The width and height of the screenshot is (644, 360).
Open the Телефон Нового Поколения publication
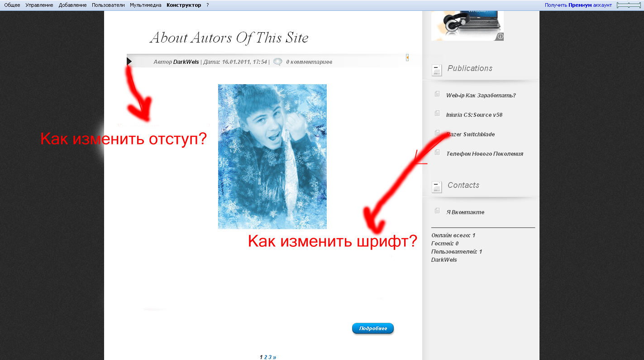[485, 154]
